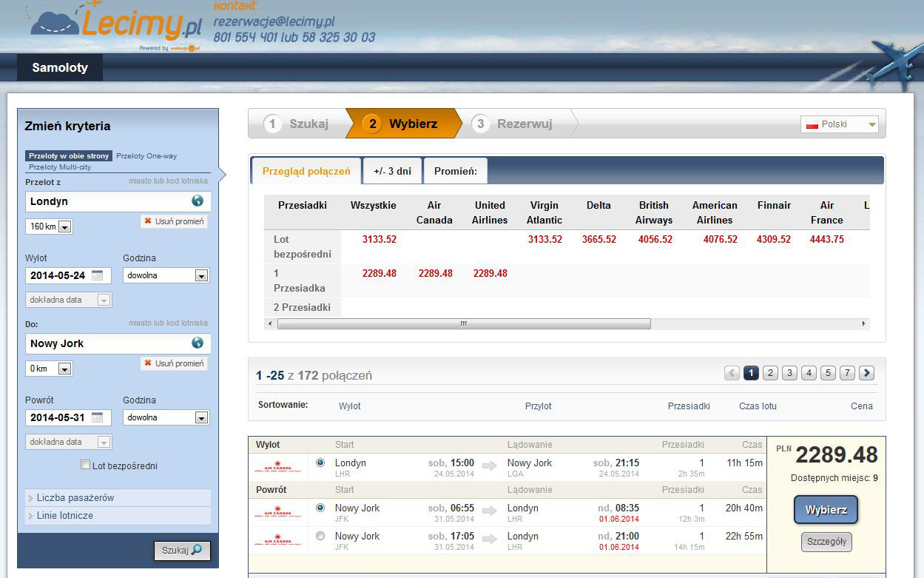
Task: Click Air France direct price 4443.75
Action: 827,239
